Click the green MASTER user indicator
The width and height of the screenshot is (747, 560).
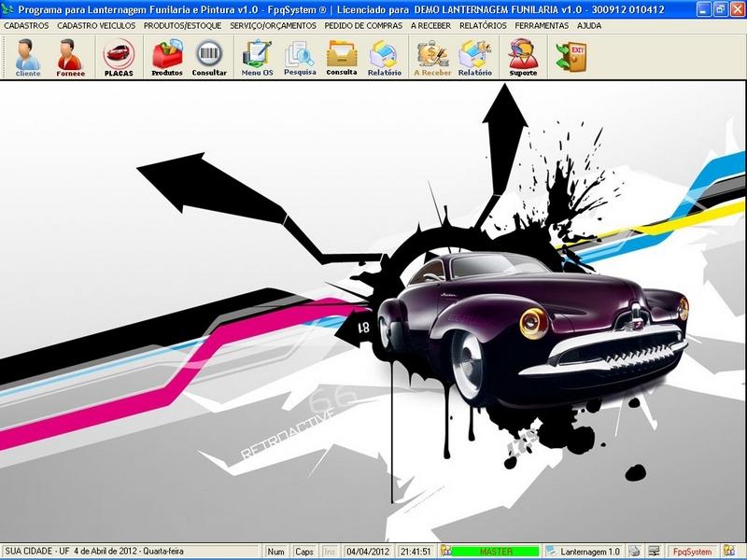click(496, 552)
